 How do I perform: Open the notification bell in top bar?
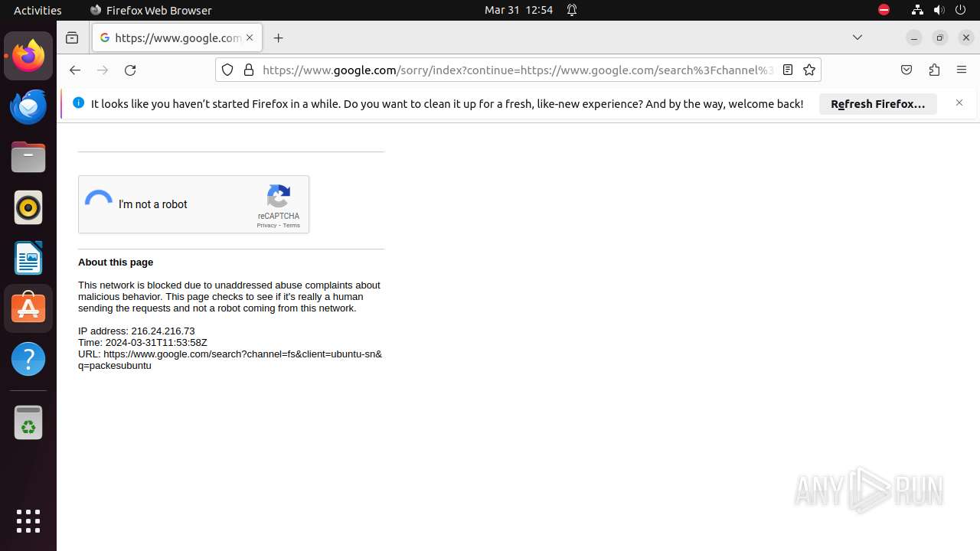[x=572, y=10]
